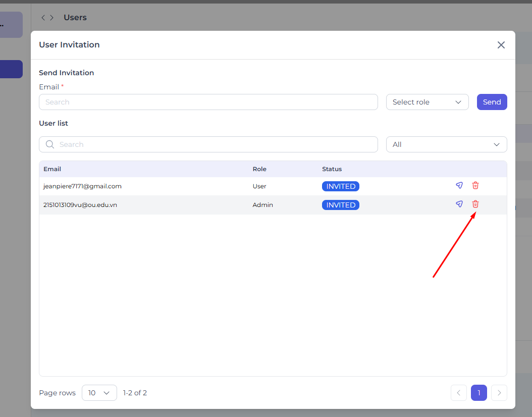Click the User role cell
The image size is (532, 417).
click(x=259, y=186)
